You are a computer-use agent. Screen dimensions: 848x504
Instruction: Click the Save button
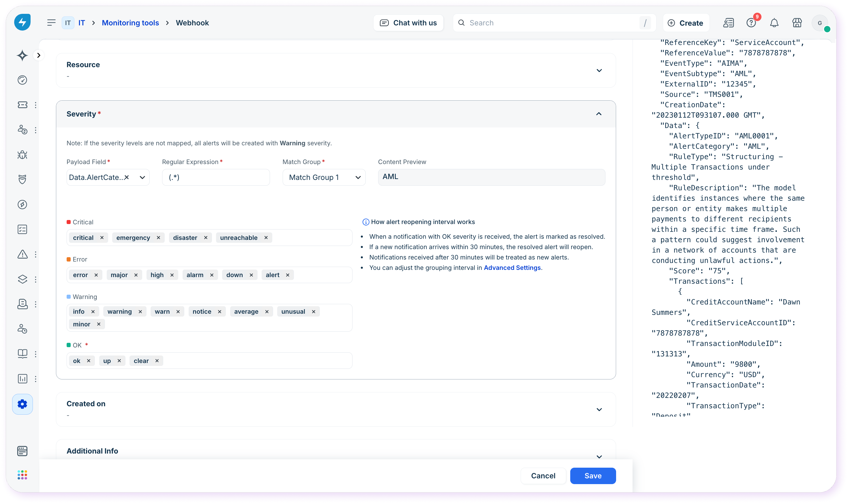592,475
